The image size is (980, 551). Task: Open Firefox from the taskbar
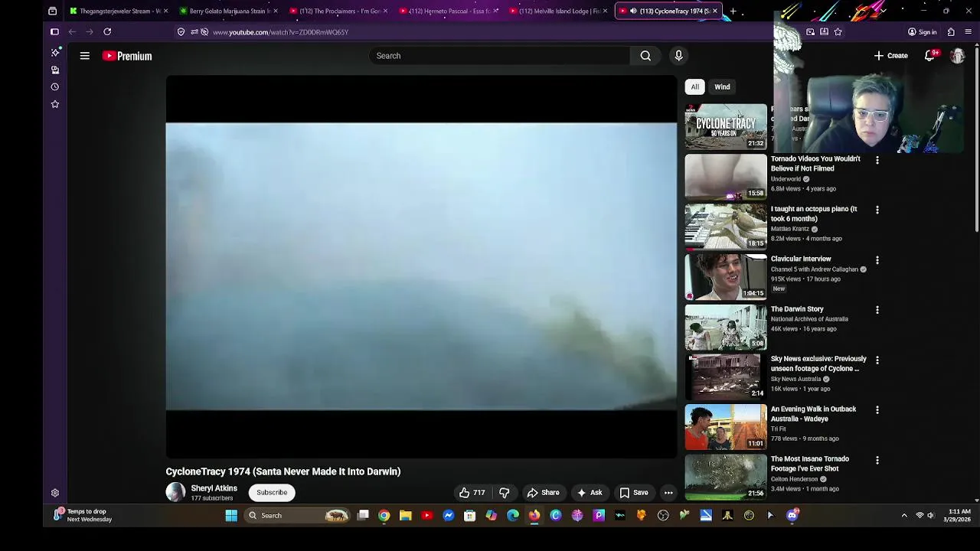[x=534, y=516]
